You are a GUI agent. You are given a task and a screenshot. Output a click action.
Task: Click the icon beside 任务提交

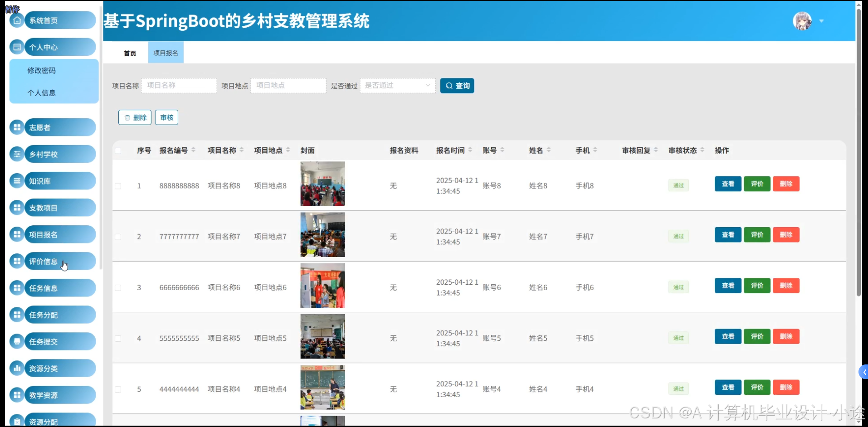17,341
